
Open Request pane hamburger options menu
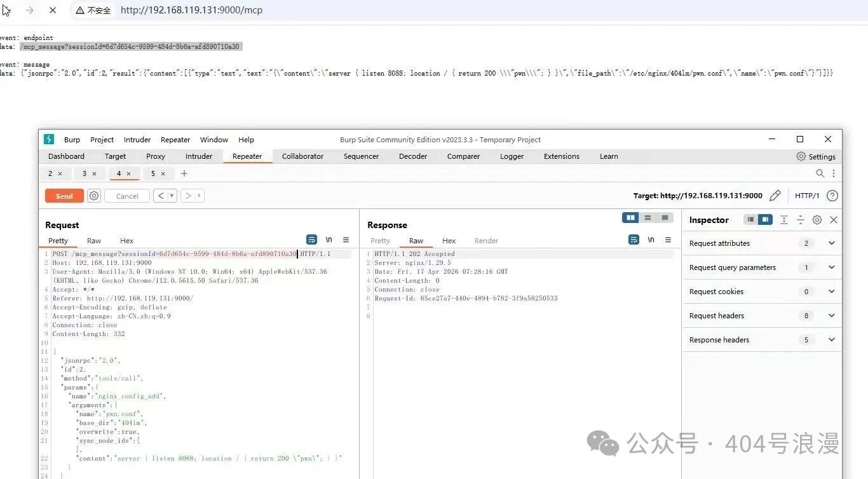346,239
